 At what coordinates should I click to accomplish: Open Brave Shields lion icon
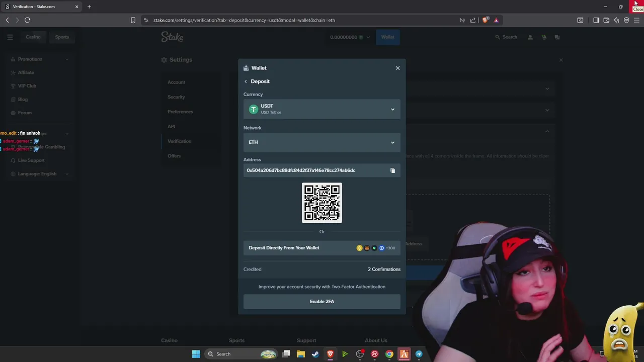[485, 20]
